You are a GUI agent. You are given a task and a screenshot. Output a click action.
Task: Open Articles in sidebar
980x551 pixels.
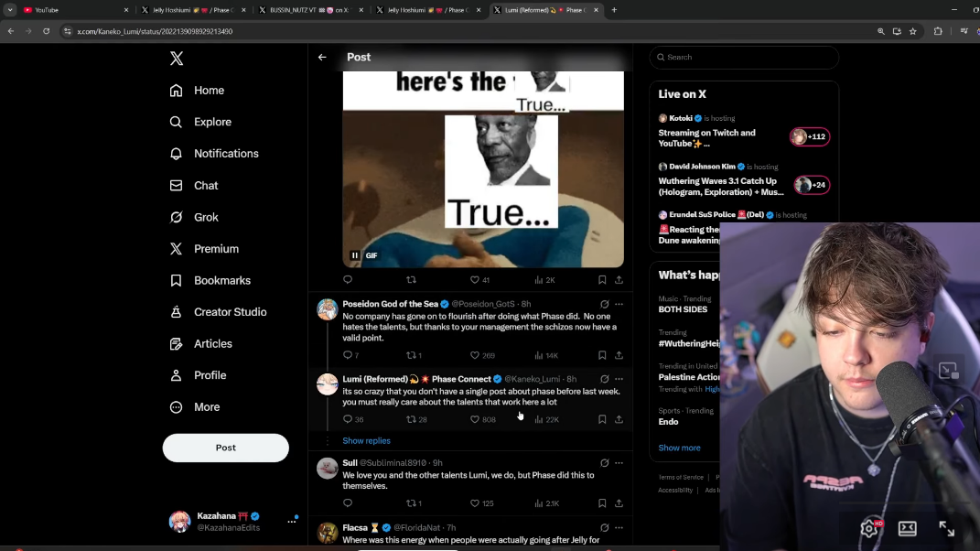point(200,344)
